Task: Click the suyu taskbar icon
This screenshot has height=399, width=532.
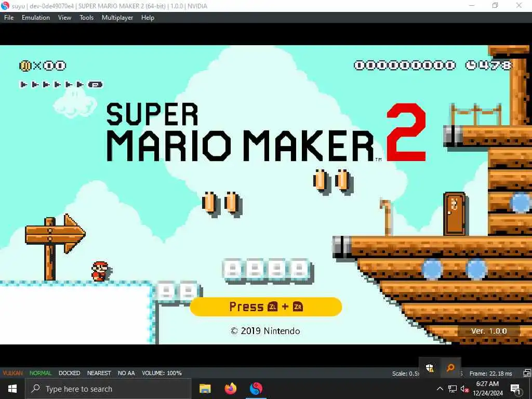Action: point(256,389)
